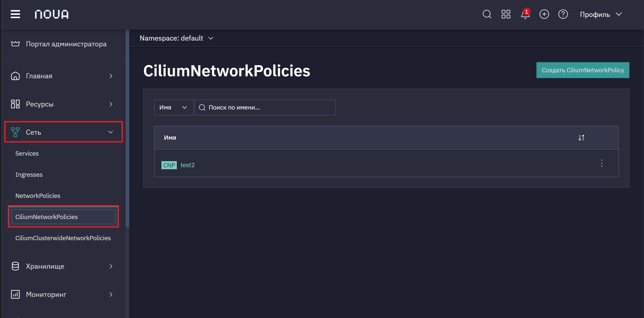Click Создать CiliumNetworkPolicy button

pyautogui.click(x=583, y=70)
